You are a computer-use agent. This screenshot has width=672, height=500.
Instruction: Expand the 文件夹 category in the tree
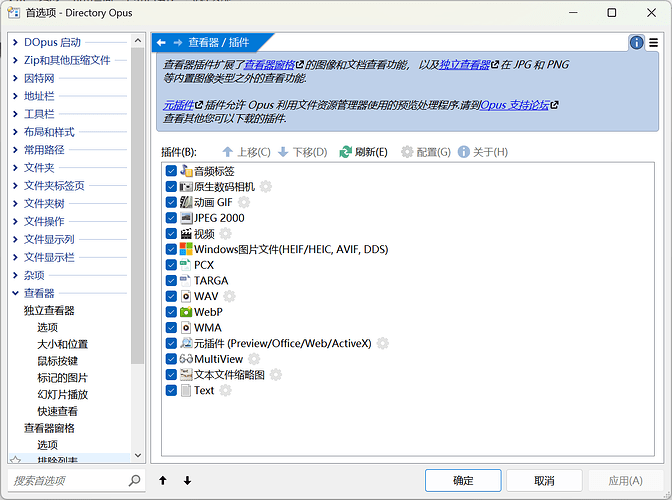click(x=15, y=168)
